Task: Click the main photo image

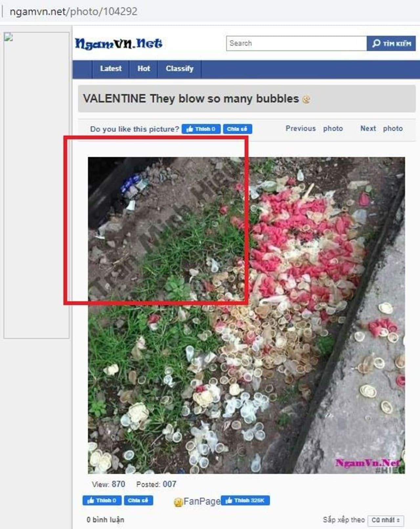Action: tap(246, 315)
